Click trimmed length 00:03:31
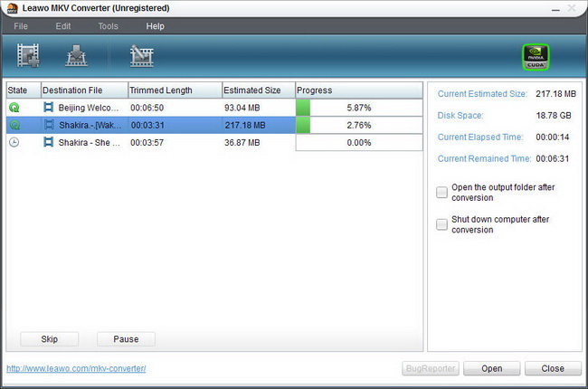 [147, 125]
